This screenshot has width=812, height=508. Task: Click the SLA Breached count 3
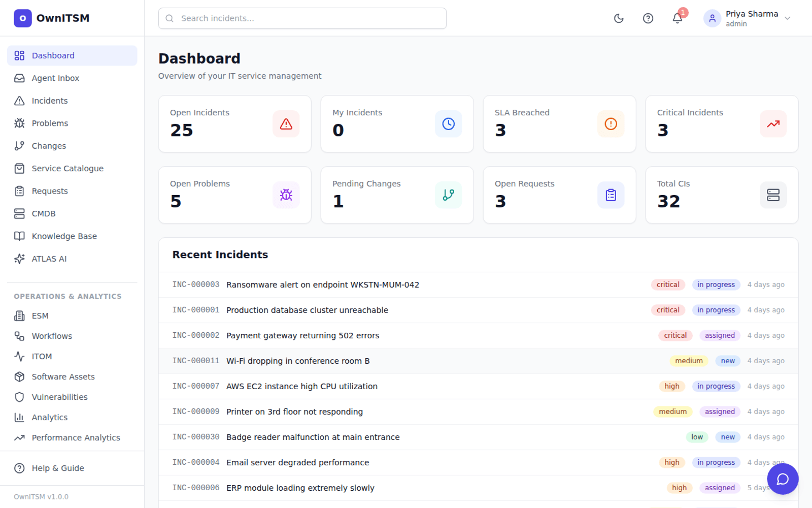pos(500,131)
